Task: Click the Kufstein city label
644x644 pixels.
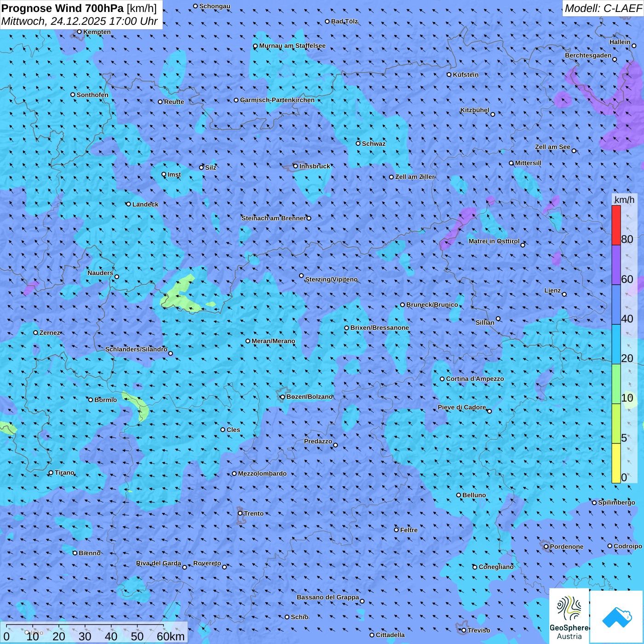Action: [466, 75]
